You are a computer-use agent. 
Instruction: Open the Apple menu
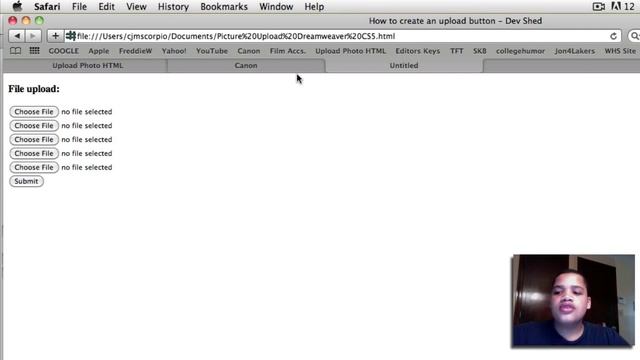point(17,6)
